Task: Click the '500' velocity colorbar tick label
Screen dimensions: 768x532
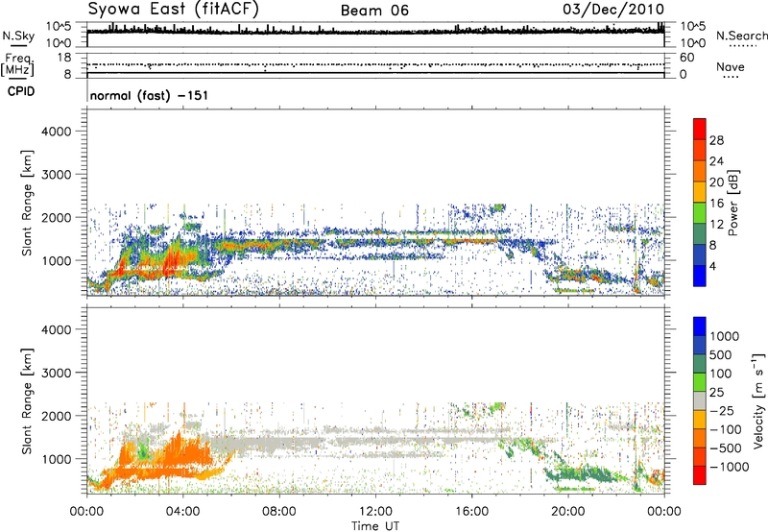Action: [723, 354]
